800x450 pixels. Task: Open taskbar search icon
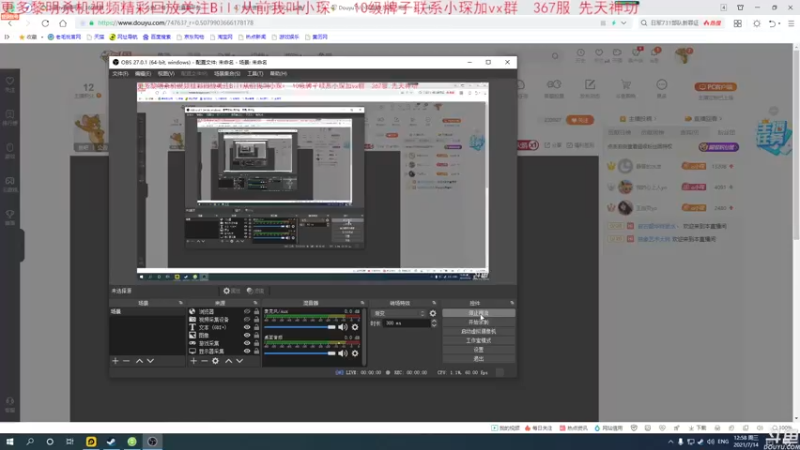30,441
